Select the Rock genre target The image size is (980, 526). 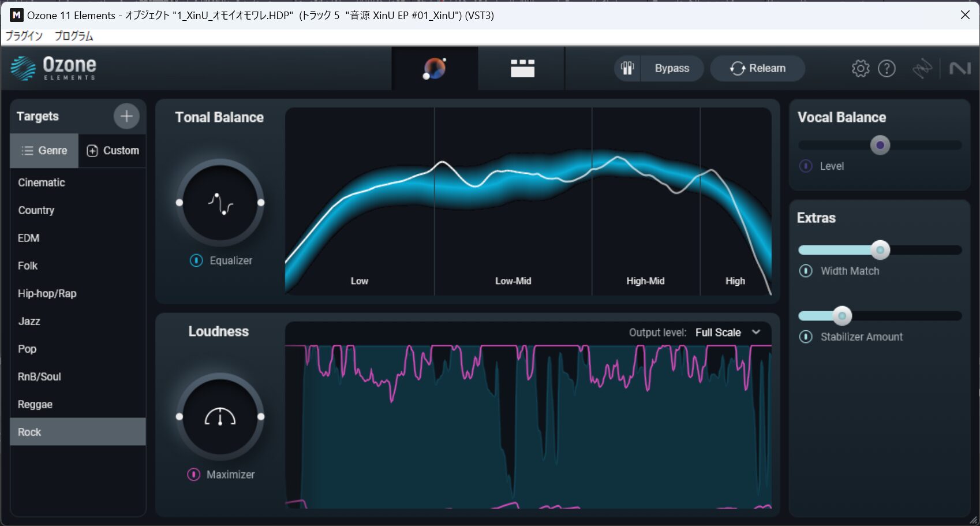[78, 432]
